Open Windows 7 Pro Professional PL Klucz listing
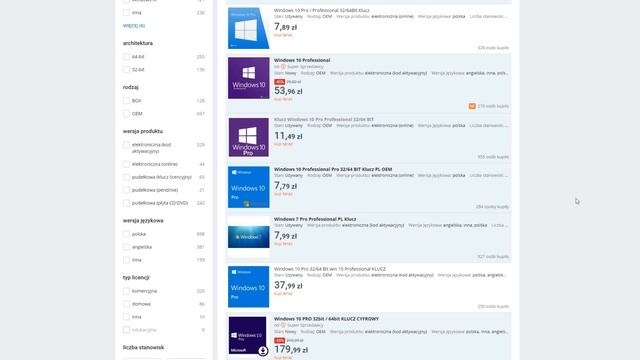The width and height of the screenshot is (640, 360). [315, 219]
